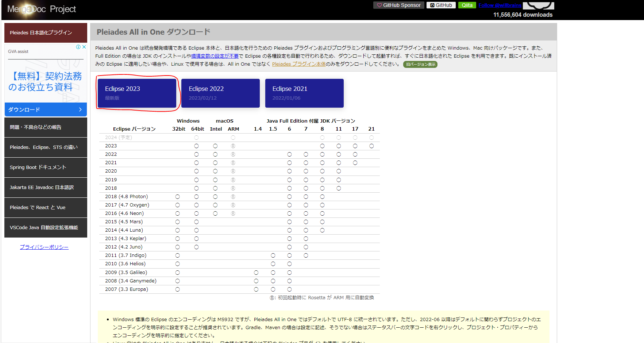Click the ad download arrow chevron

pyautogui.click(x=80, y=109)
